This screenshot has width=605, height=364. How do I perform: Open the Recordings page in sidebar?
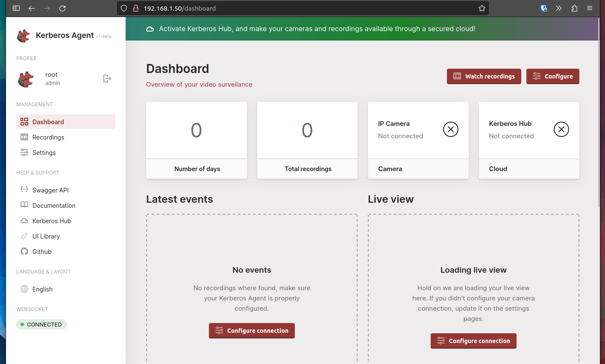click(x=66, y=137)
